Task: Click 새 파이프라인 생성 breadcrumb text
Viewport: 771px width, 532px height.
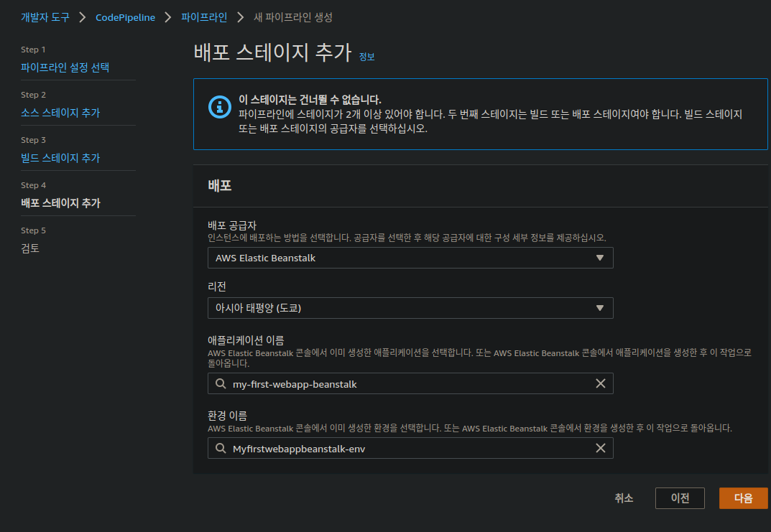Action: click(x=293, y=18)
